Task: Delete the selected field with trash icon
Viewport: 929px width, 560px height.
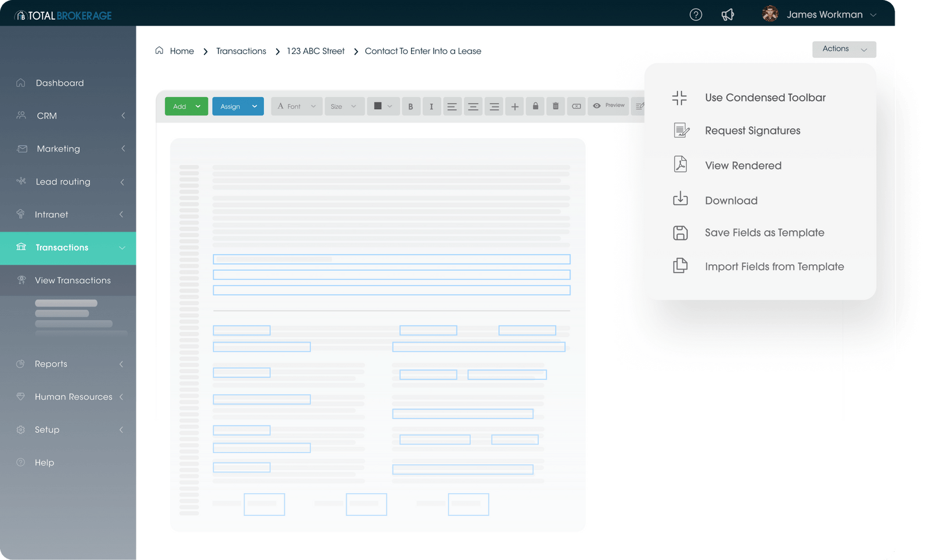Action: (x=555, y=106)
